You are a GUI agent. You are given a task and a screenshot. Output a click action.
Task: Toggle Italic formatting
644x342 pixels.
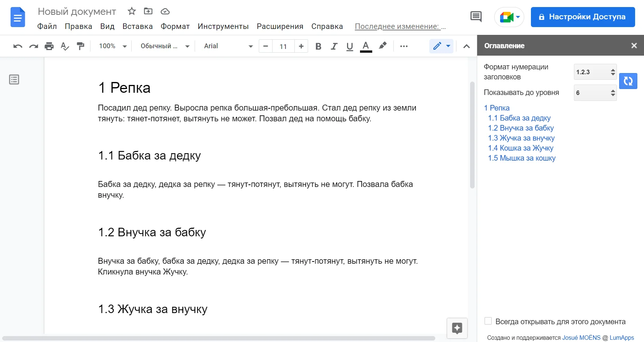click(x=334, y=46)
